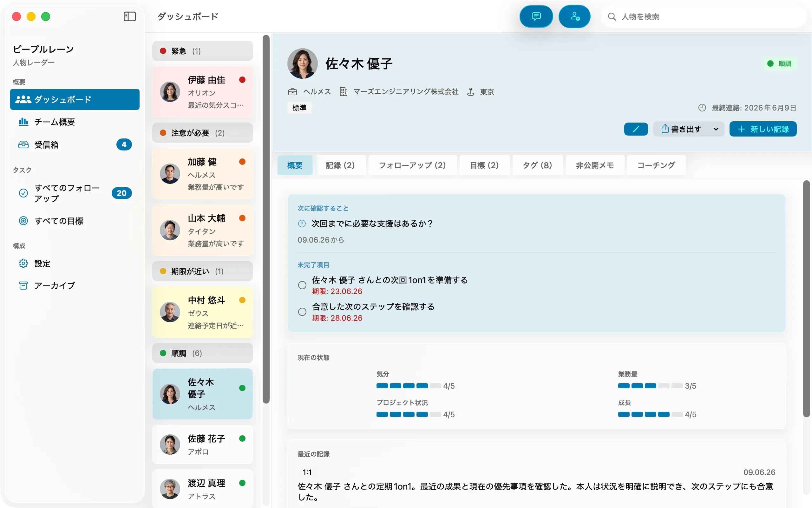This screenshot has height=508, width=812.
Task: Click 佐々木 優子 profile photo in header
Action: click(x=302, y=63)
